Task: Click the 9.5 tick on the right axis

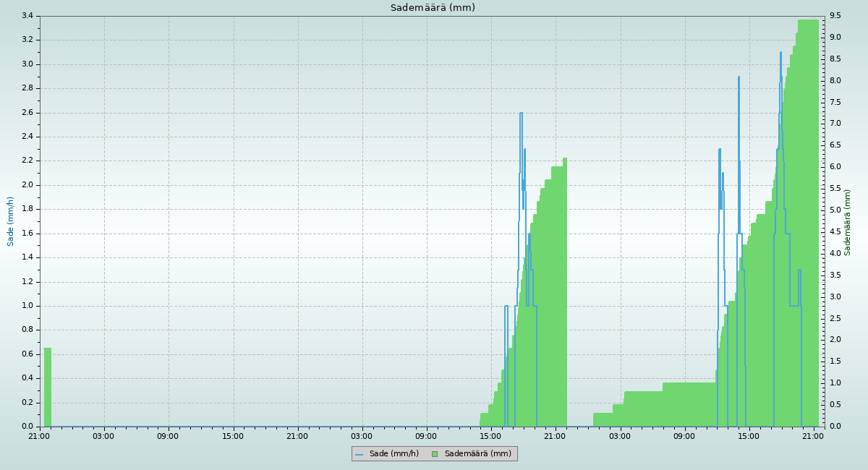Action: [835, 16]
